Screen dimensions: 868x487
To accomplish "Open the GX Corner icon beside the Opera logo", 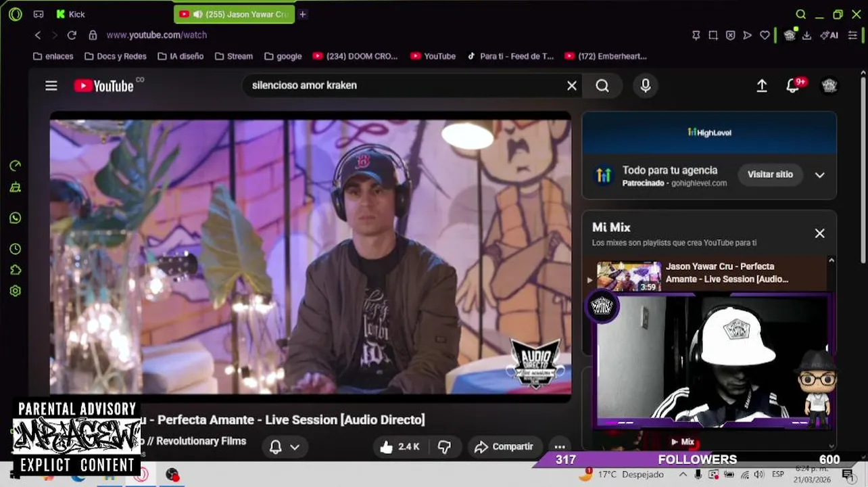I will [x=39, y=14].
